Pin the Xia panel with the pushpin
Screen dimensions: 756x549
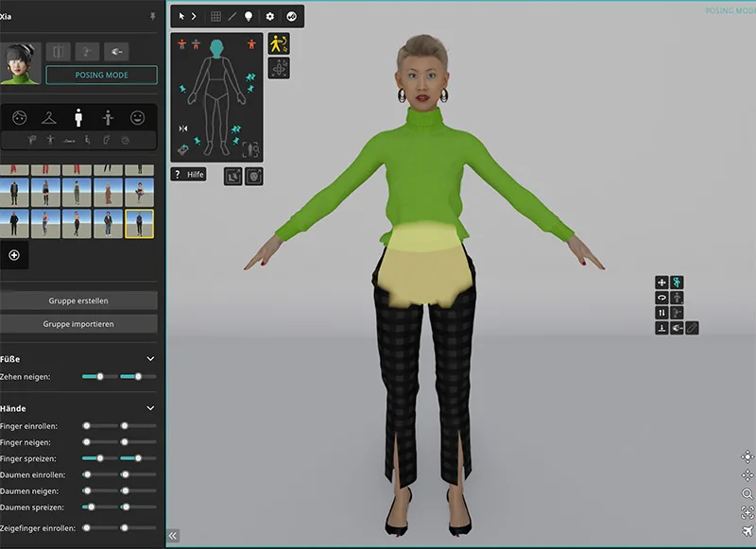153,17
